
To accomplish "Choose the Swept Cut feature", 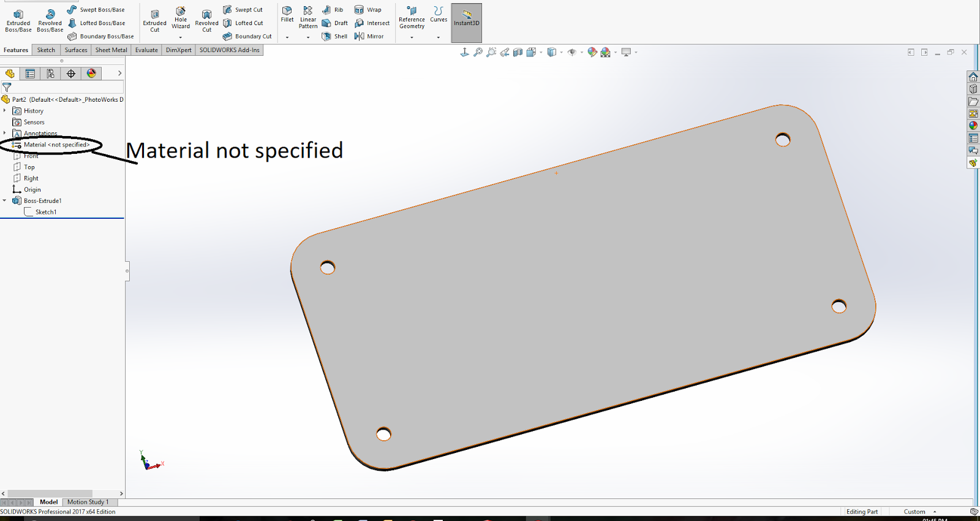I will (x=243, y=10).
